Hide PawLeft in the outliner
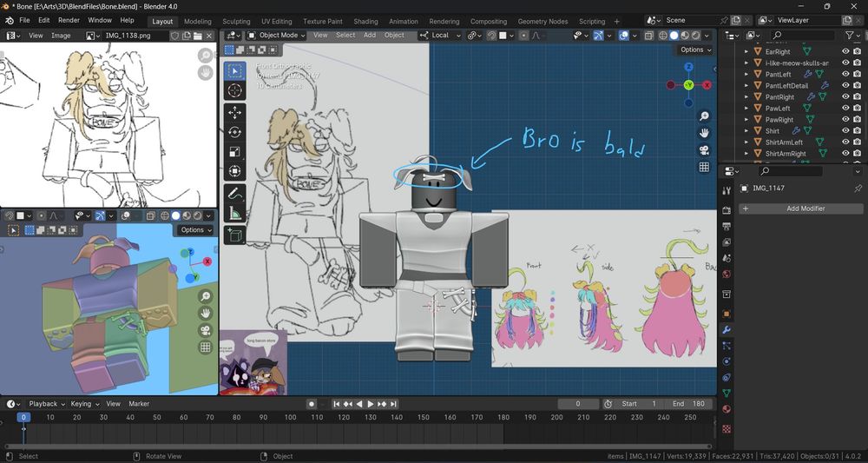 point(845,108)
